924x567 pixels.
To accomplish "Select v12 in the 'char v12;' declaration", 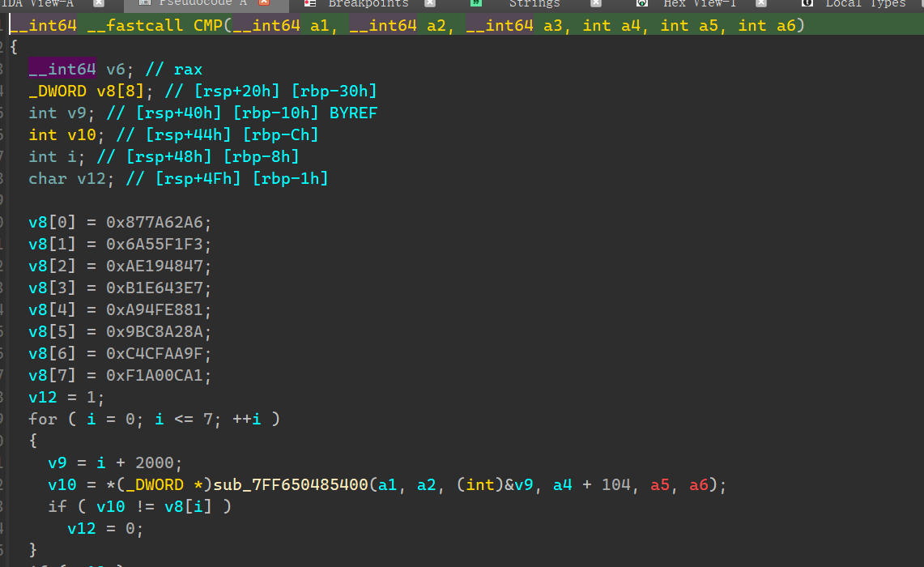I will pyautogui.click(x=92, y=178).
